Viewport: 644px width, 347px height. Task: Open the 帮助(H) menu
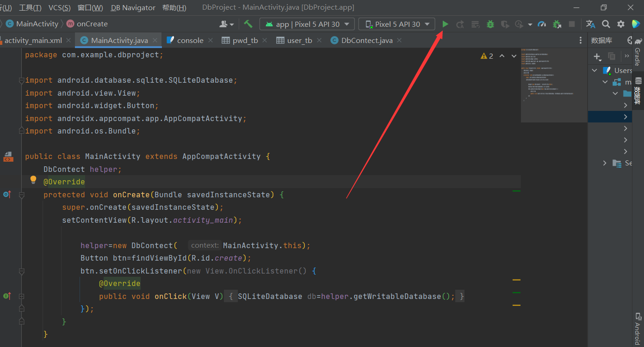coord(174,8)
